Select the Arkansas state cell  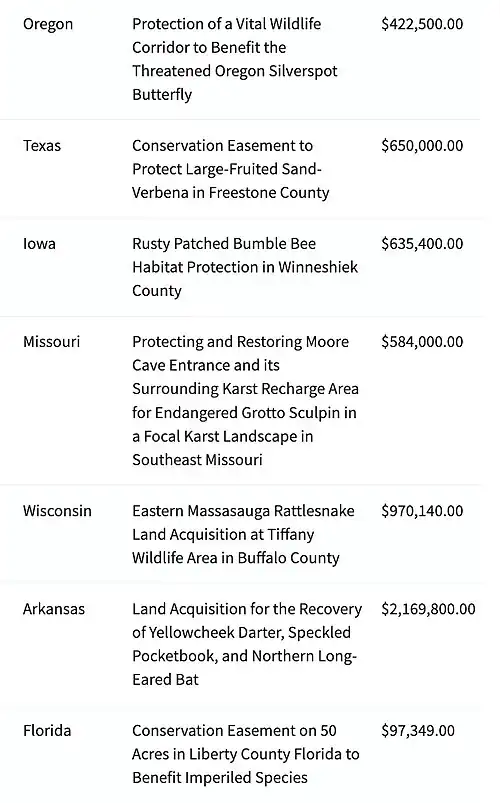54,609
